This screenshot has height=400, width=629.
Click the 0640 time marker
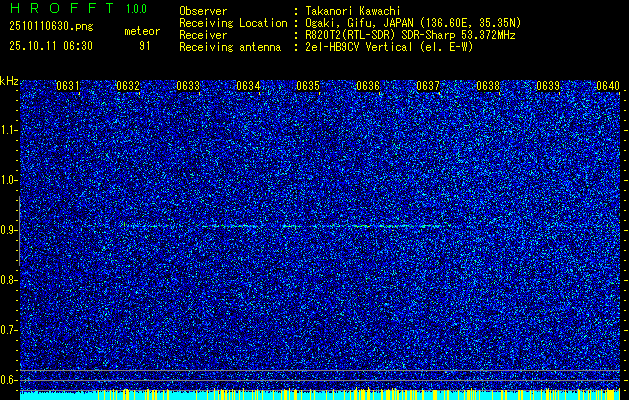click(608, 86)
